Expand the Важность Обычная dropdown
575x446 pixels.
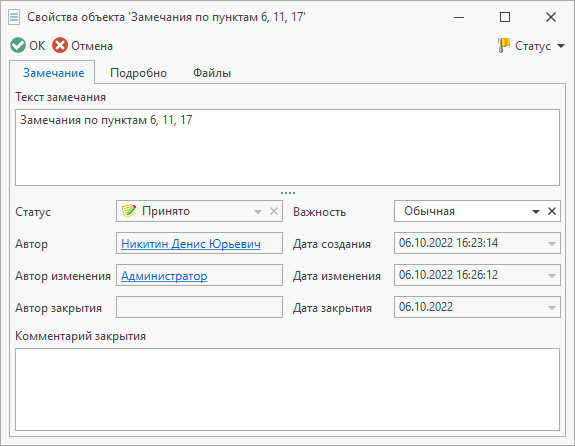point(536,212)
